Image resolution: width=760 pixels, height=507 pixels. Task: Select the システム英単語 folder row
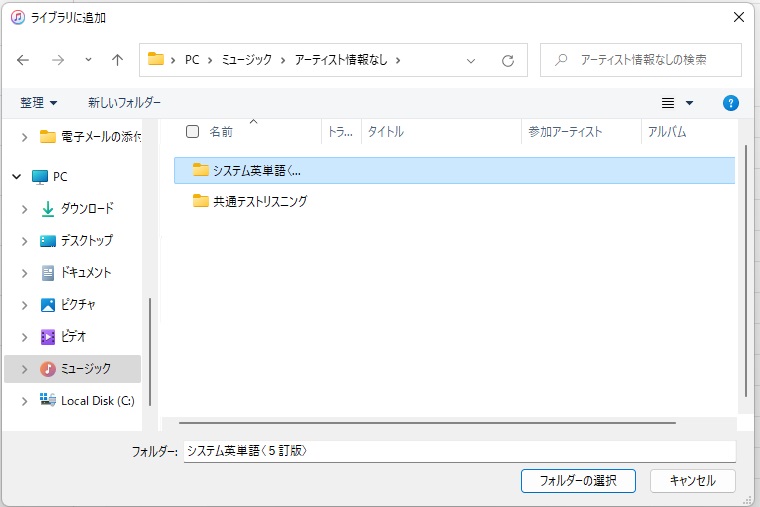[x=454, y=170]
